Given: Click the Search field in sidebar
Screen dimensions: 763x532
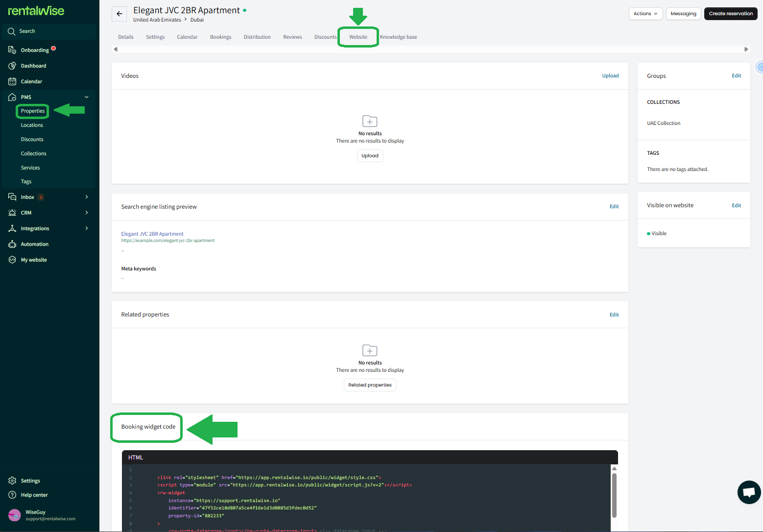Looking at the screenshot, I should (49, 31).
